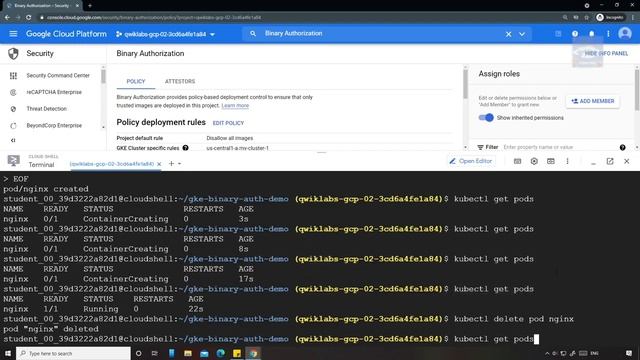This screenshot has height=360, width=640.
Task: Click the Filter property input field
Action: 559,147
